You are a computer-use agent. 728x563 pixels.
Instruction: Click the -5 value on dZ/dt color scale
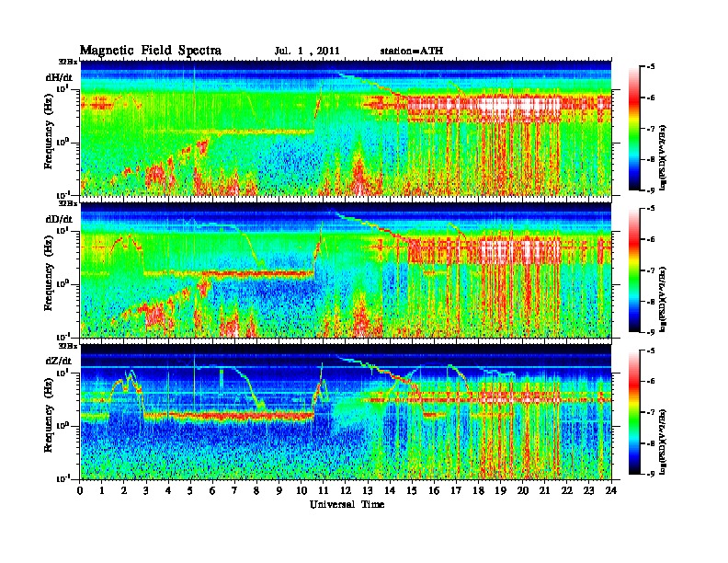point(651,350)
